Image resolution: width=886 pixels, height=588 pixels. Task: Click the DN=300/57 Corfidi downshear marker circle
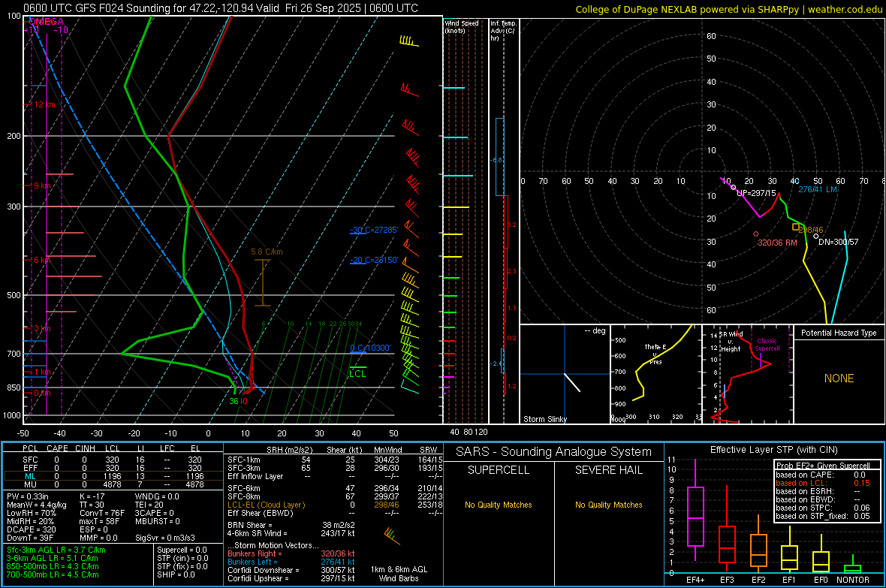(816, 237)
